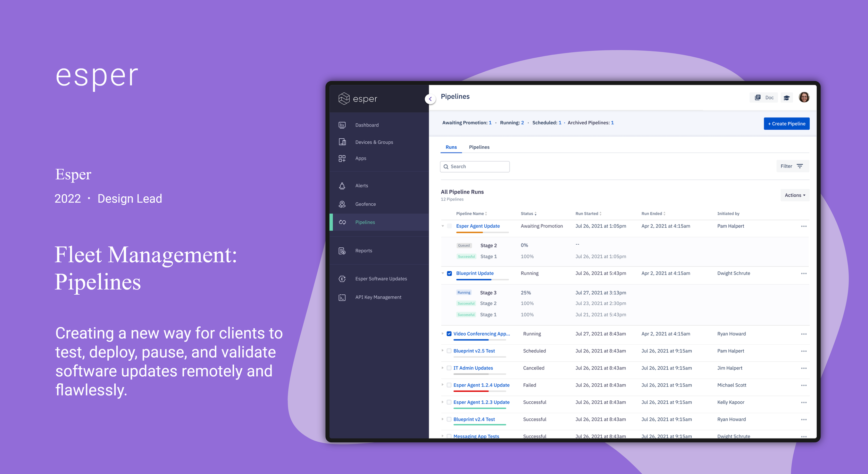
Task: Uncheck the Blueprint Update checkbox
Action: [x=449, y=273]
